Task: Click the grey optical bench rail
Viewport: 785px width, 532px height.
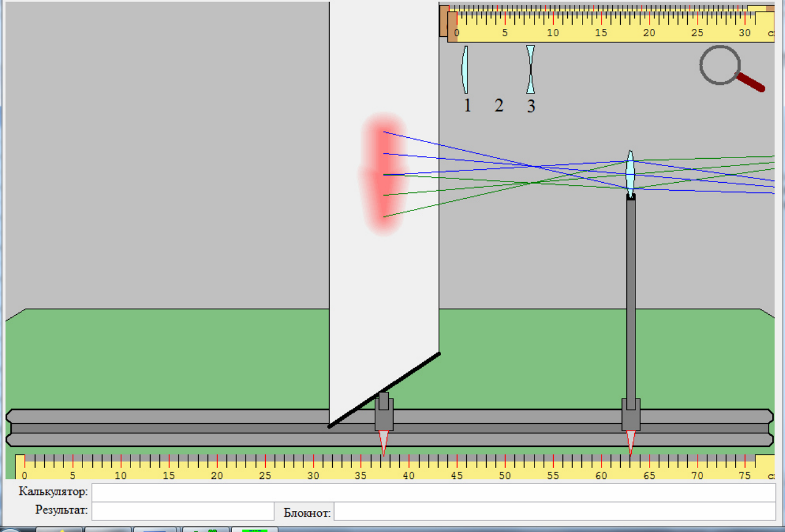Action: (389, 427)
